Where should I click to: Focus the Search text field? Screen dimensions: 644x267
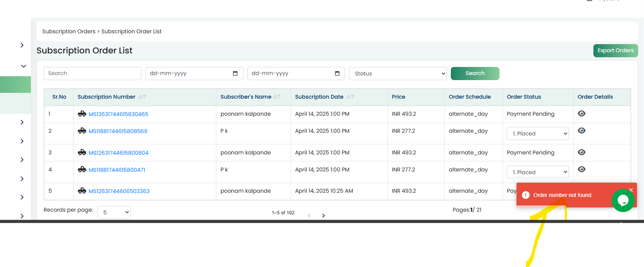[92, 74]
